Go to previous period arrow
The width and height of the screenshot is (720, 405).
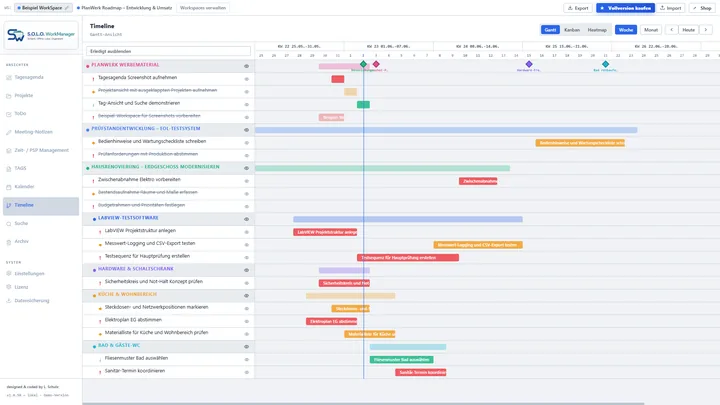click(671, 30)
